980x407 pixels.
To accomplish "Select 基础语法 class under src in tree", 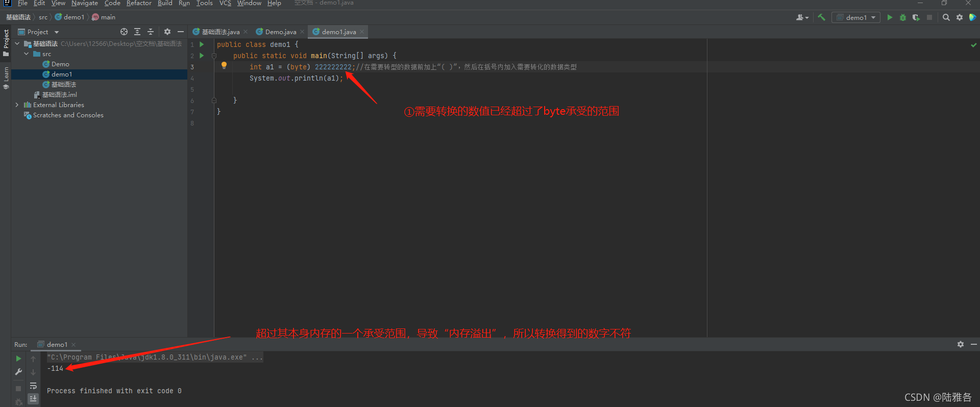I will pyautogui.click(x=59, y=85).
